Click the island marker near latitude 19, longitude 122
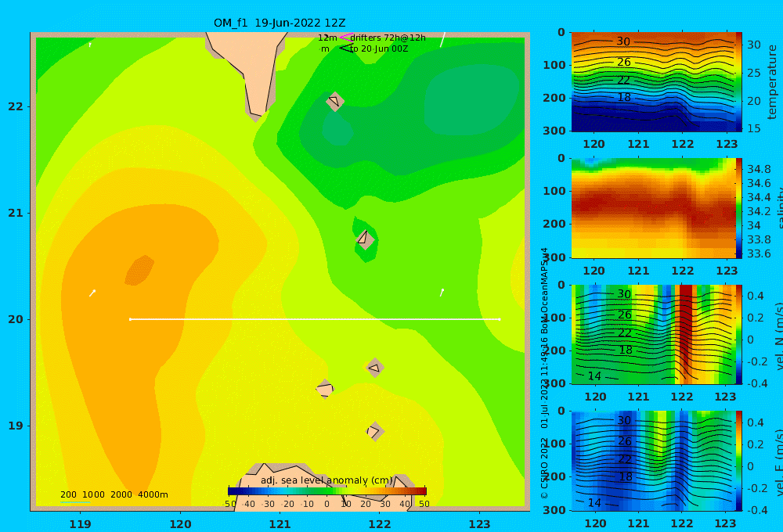Image resolution: width=783 pixels, height=532 pixels. pyautogui.click(x=375, y=431)
